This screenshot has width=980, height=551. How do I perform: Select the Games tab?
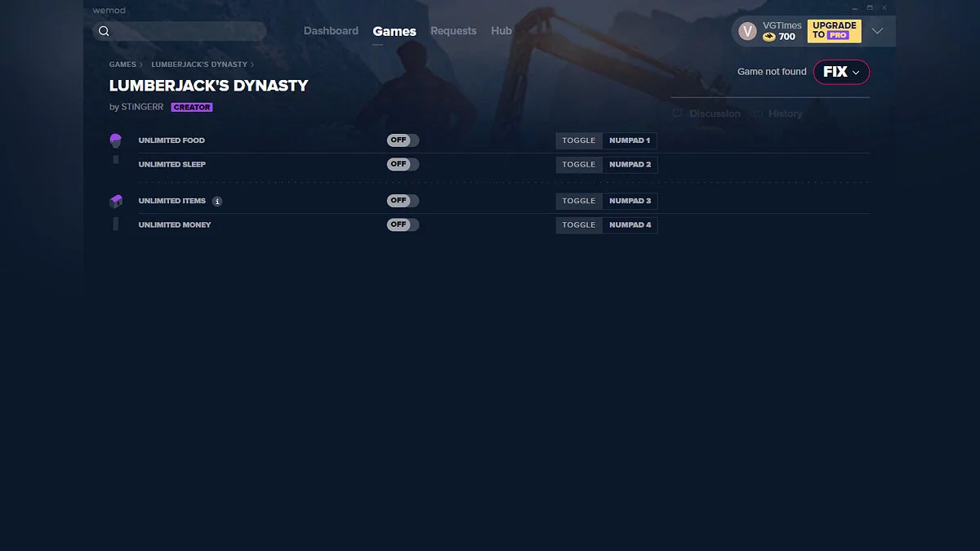(394, 32)
